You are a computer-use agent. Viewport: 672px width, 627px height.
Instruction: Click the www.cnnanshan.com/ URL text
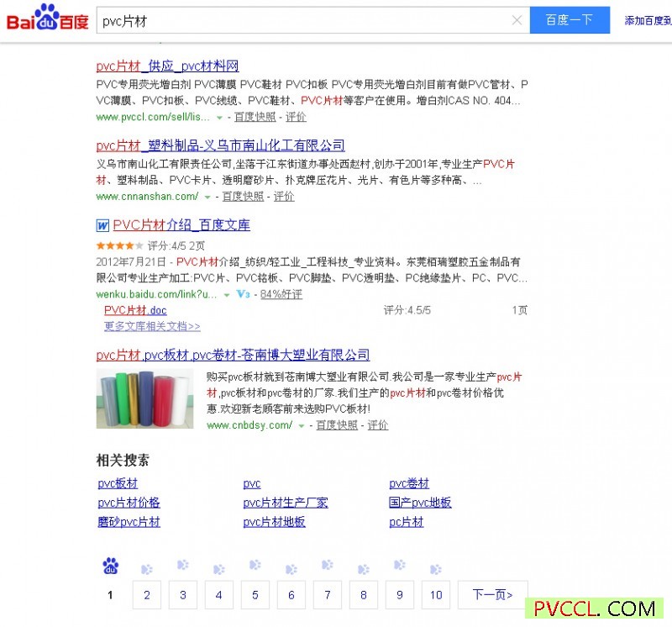147,197
